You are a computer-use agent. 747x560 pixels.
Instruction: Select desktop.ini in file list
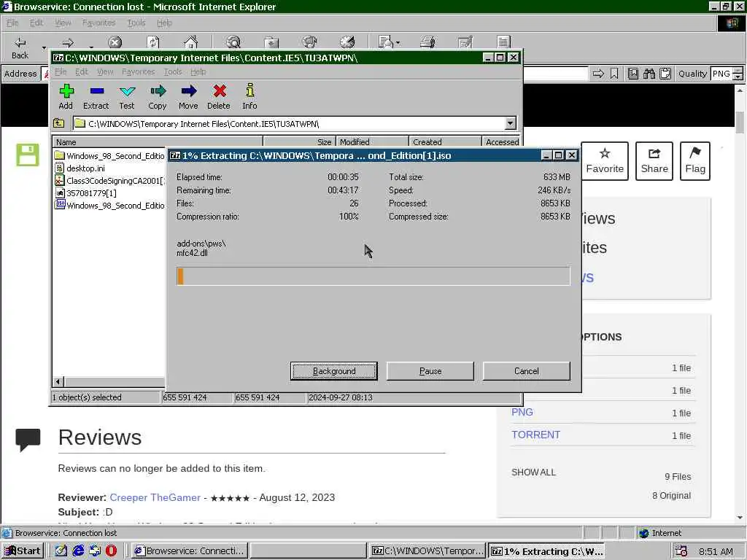coord(86,168)
